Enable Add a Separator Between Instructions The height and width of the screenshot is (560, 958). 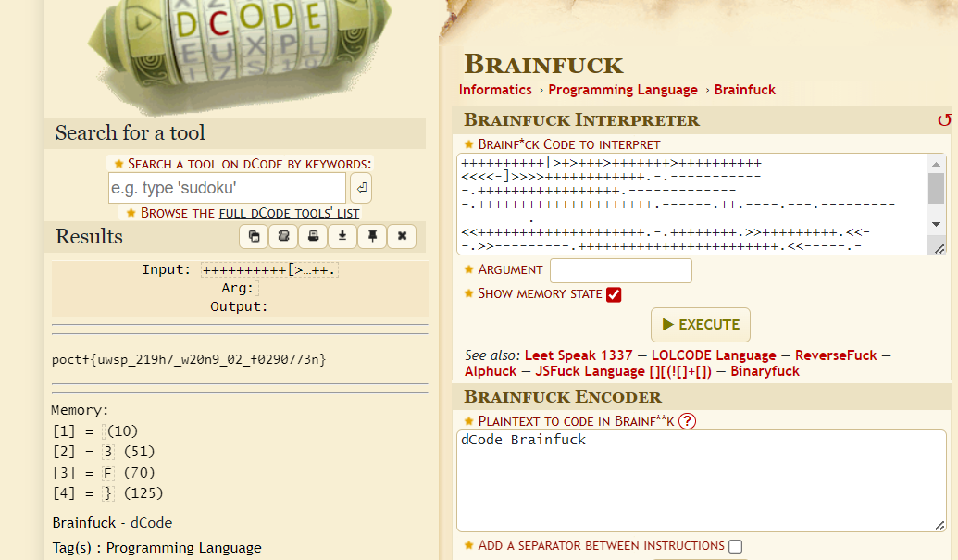tap(736, 546)
